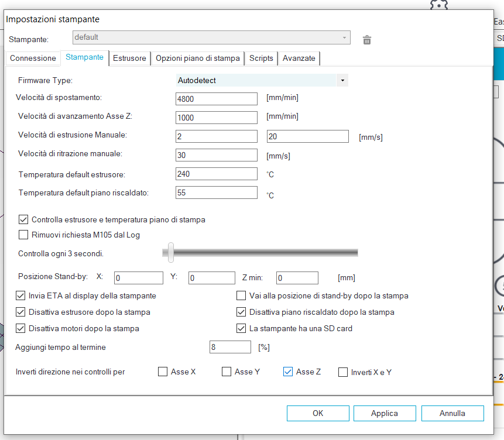Select the Scripts tab
The height and width of the screenshot is (440, 504).
coord(261,59)
